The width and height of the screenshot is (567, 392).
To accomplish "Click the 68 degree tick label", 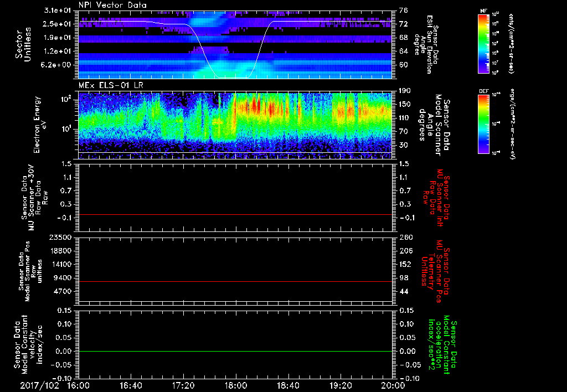I will click(404, 38).
